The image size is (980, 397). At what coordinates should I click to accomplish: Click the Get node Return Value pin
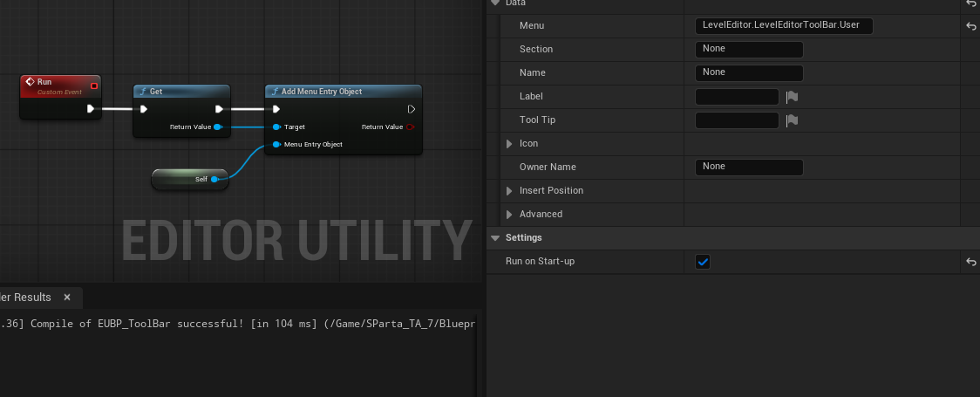pyautogui.click(x=217, y=127)
